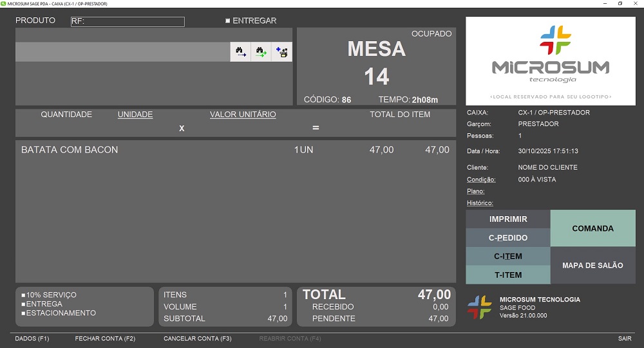Focus the product RF input field
644x348 pixels.
pyautogui.click(x=128, y=22)
